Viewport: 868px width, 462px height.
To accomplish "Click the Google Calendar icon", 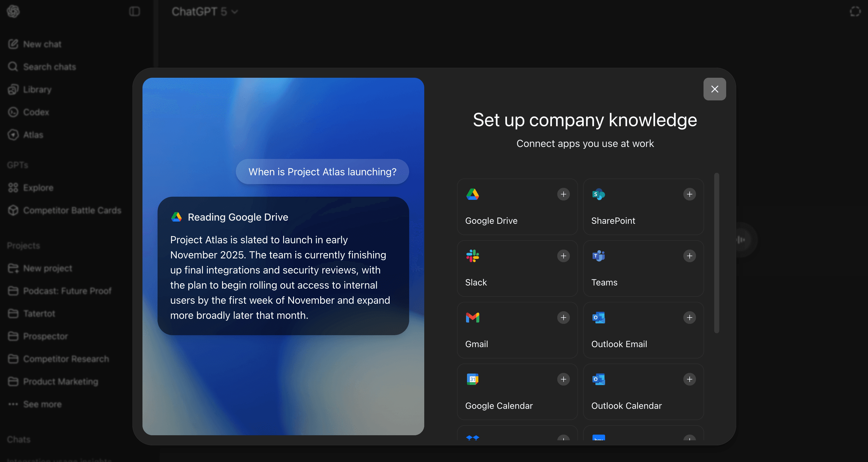I will click(472, 379).
